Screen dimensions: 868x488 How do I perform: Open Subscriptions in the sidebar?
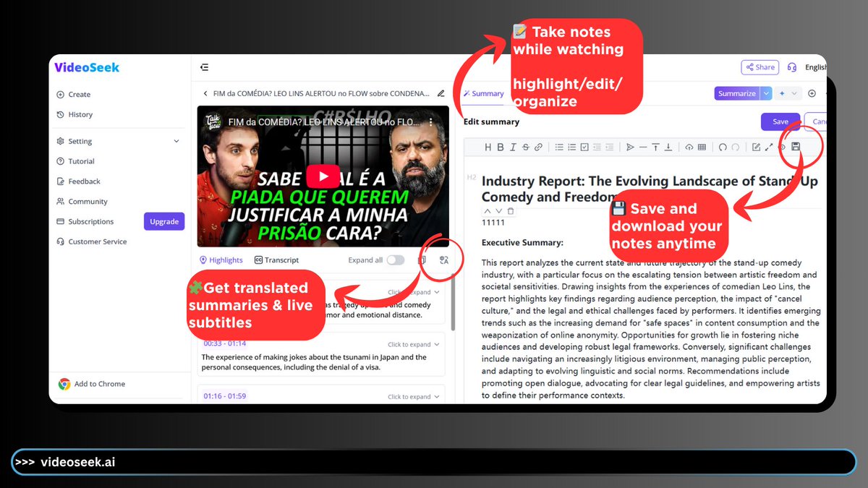tap(85, 222)
